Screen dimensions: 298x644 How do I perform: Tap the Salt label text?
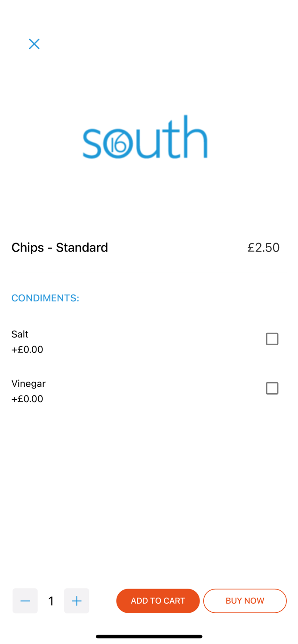tap(19, 334)
